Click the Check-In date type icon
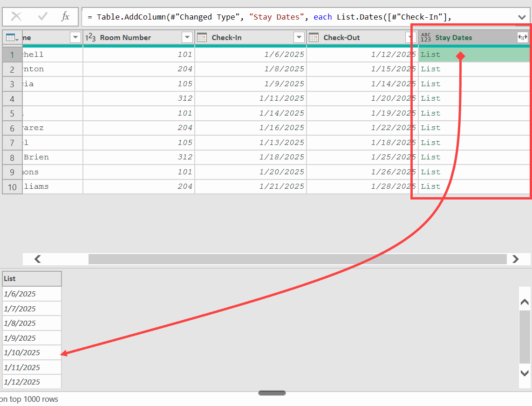 pyautogui.click(x=202, y=38)
